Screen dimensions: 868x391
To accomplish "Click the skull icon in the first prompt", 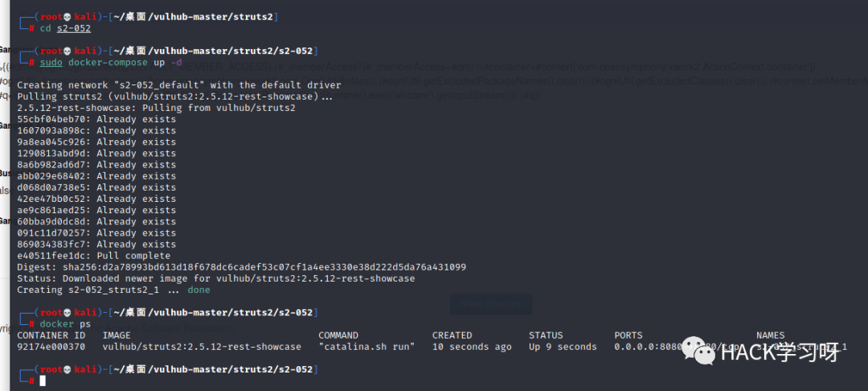I will pyautogui.click(x=68, y=17).
